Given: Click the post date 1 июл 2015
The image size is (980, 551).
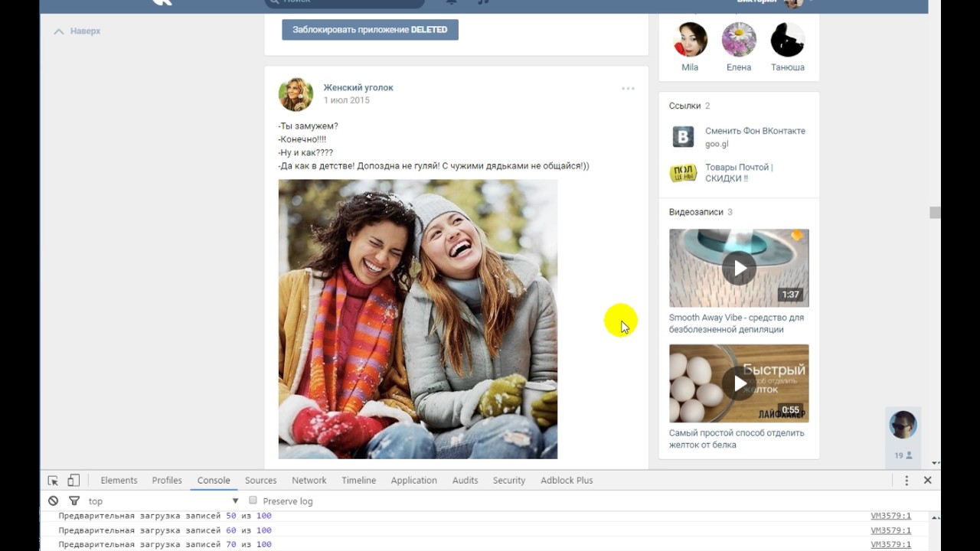Looking at the screenshot, I should 346,100.
